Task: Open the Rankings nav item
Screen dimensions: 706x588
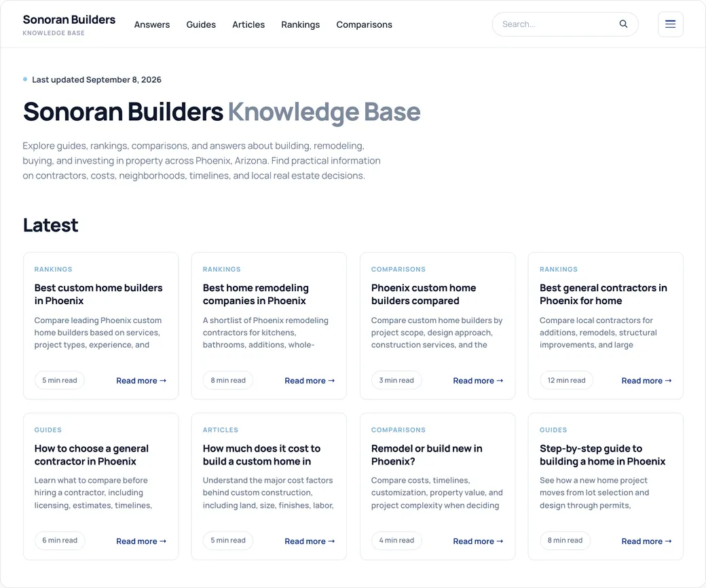Action: click(x=300, y=24)
